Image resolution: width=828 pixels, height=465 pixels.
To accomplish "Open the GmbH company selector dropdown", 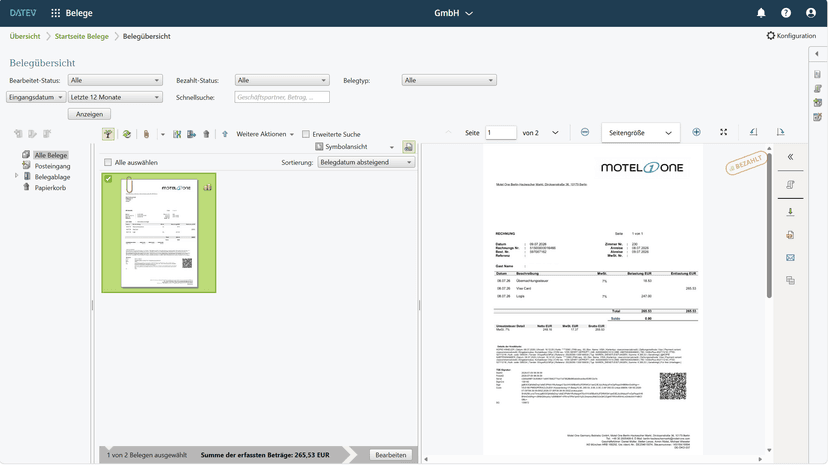I will click(453, 13).
